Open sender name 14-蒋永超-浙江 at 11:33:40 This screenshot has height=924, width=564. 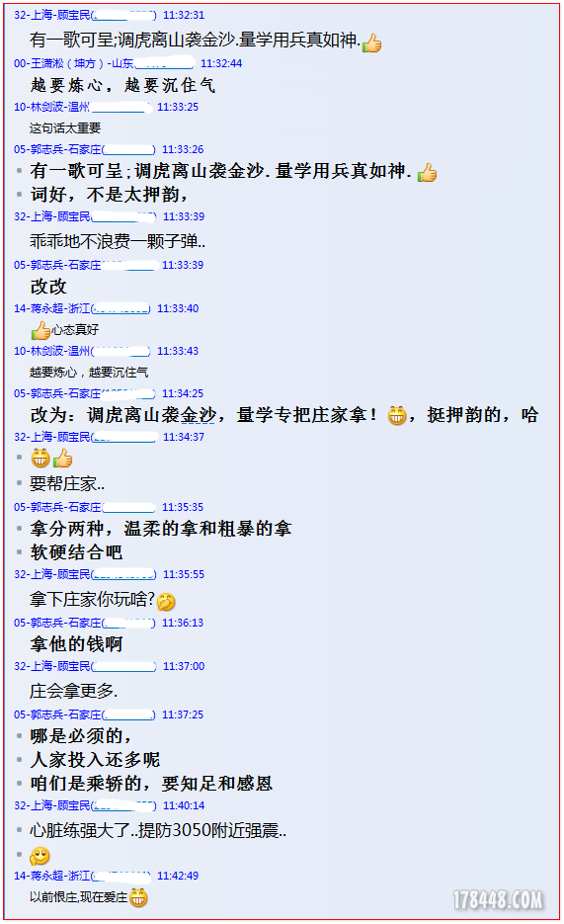point(51,308)
